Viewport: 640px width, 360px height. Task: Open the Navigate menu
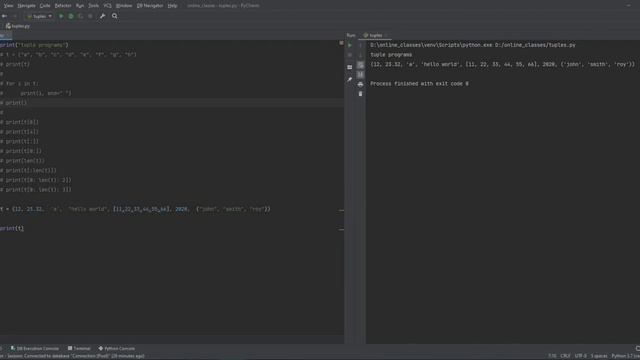pos(26,6)
